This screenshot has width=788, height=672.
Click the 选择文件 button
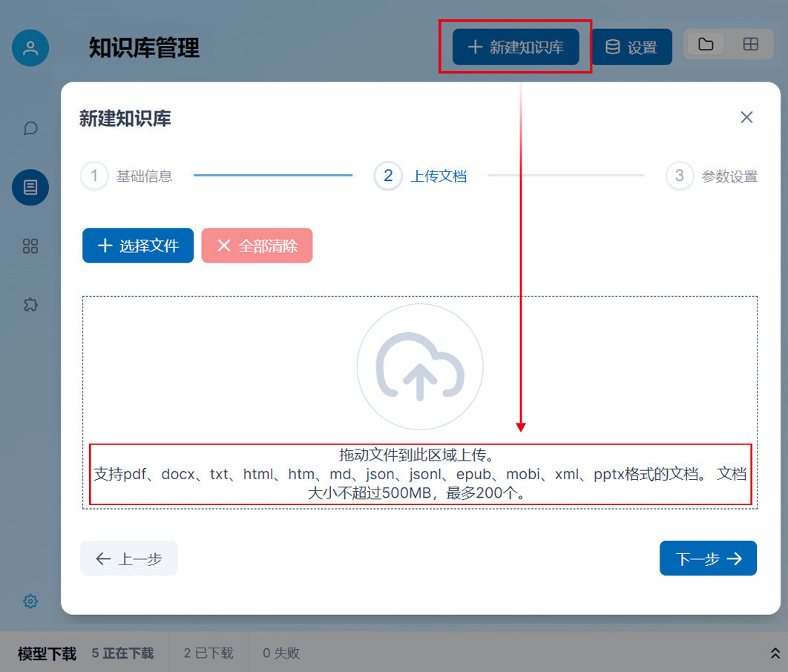point(137,245)
